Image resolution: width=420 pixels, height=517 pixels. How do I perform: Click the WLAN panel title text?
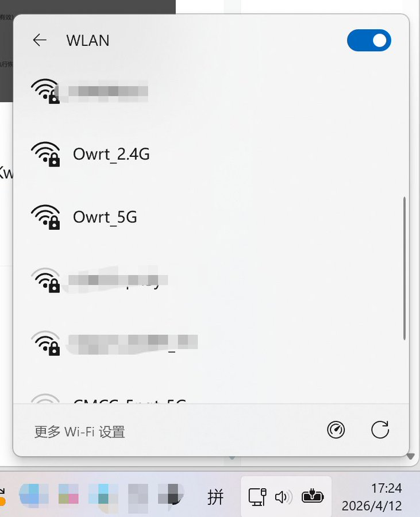[x=88, y=41]
